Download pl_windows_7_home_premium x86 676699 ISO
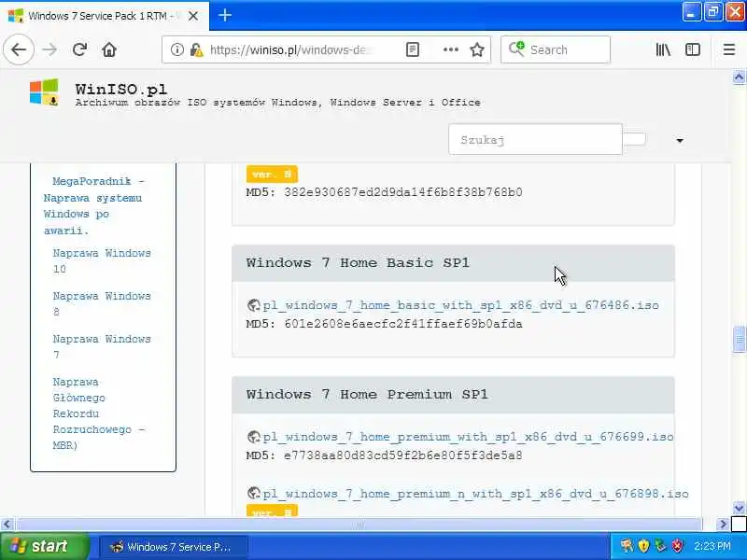 [468, 437]
